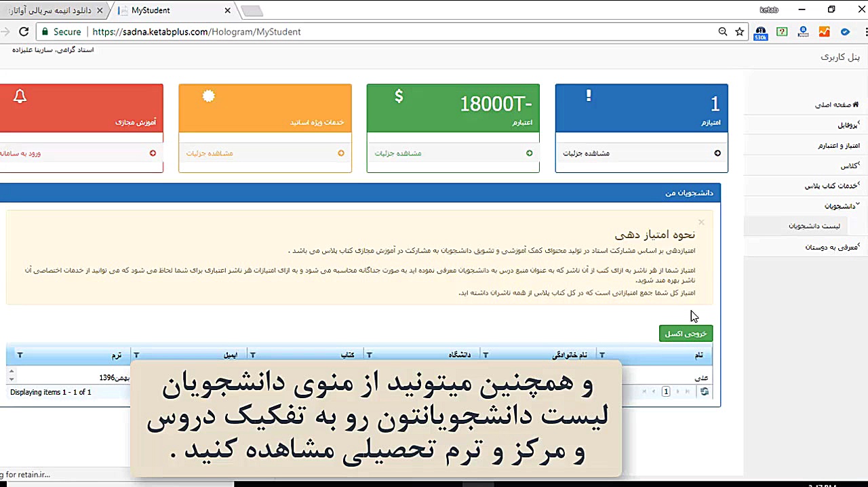Click the browser page reload icon
This screenshot has height=487, width=868.
click(x=24, y=31)
